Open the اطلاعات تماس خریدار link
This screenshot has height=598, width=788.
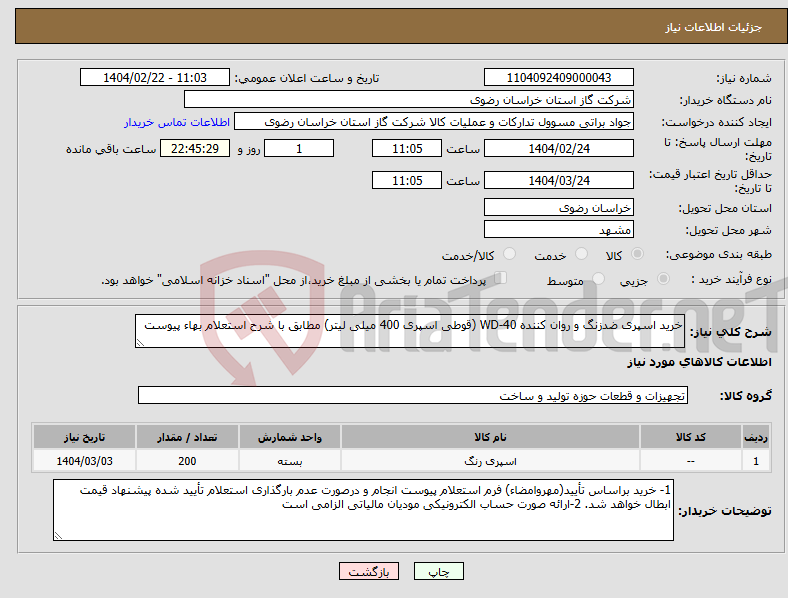(x=177, y=122)
